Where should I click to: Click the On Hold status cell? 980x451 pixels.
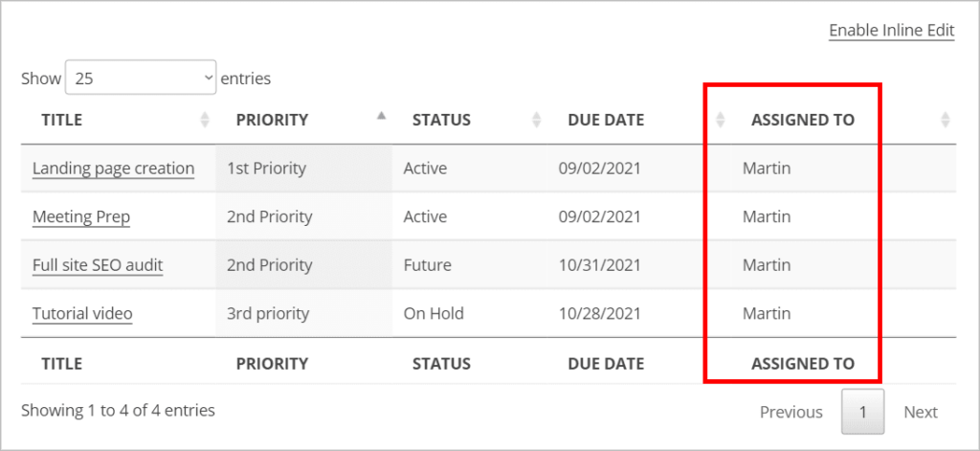[x=434, y=313]
